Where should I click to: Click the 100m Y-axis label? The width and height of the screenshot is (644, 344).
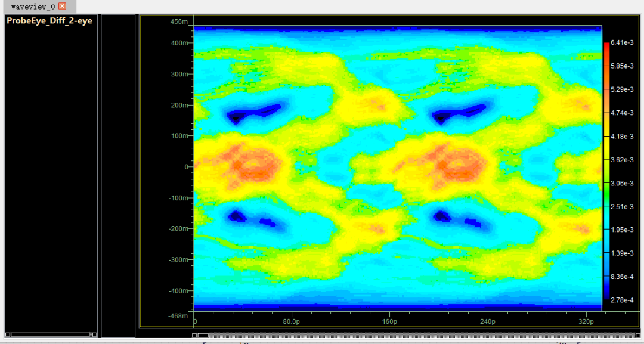point(179,136)
